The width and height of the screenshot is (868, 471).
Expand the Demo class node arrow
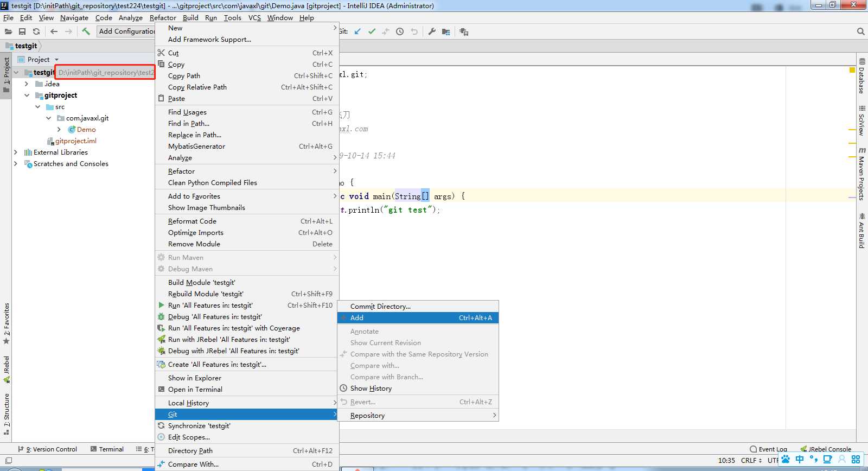pyautogui.click(x=59, y=129)
